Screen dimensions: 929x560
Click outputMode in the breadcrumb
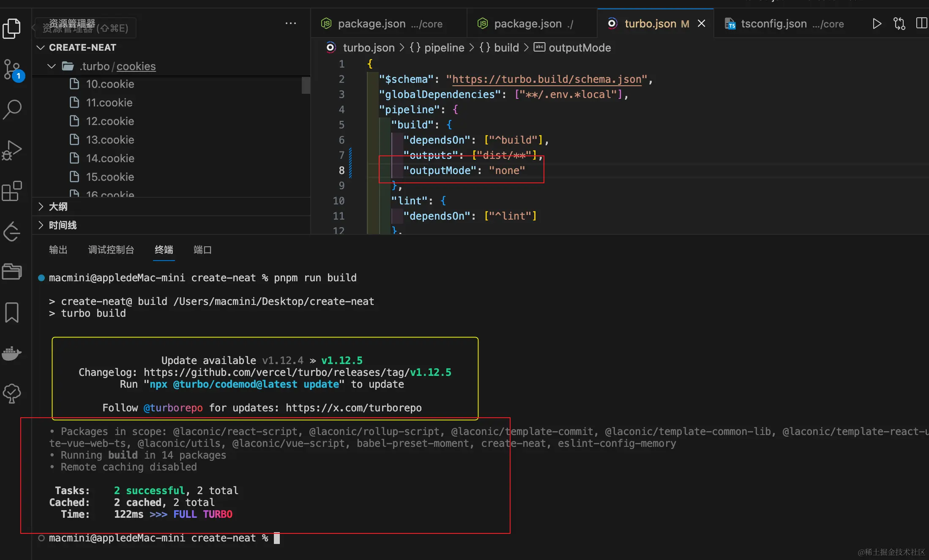pos(579,48)
